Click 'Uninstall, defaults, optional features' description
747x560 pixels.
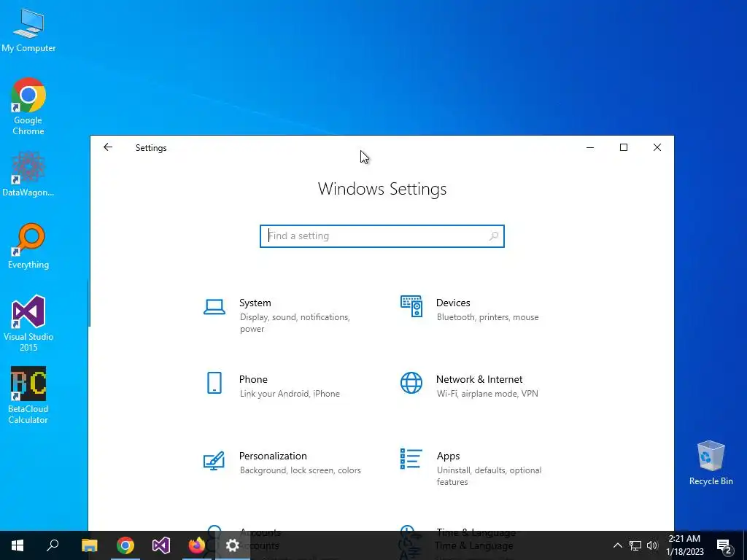click(489, 475)
